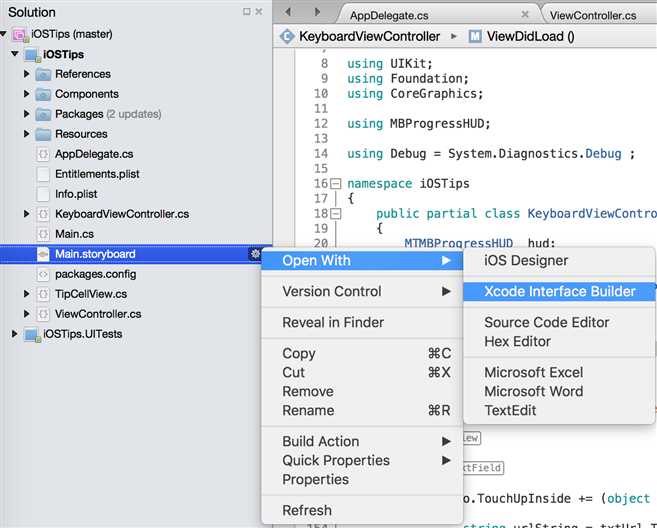Click the KeyboardViewController class icon in breadcrumb
Image resolution: width=657 pixels, height=528 pixels.
287,36
